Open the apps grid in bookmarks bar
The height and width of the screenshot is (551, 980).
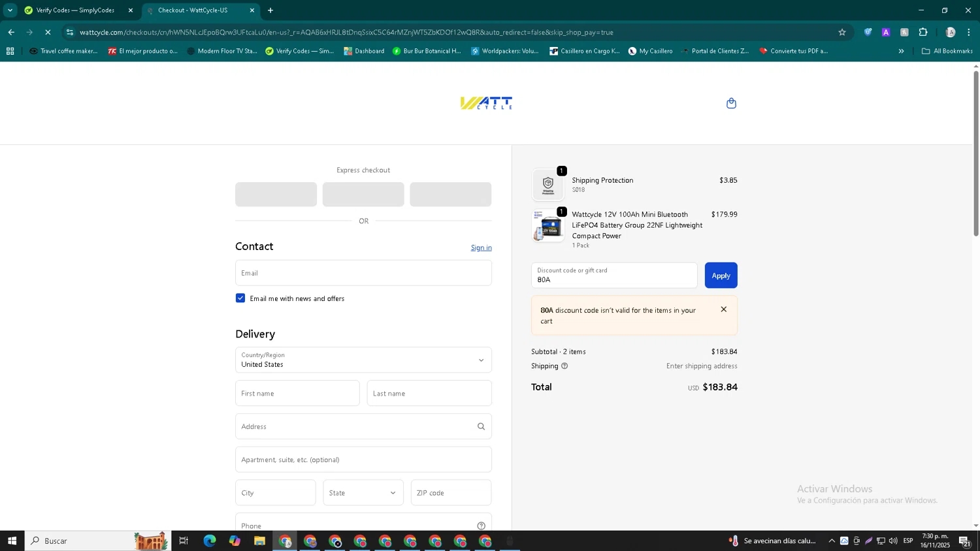[x=10, y=51]
